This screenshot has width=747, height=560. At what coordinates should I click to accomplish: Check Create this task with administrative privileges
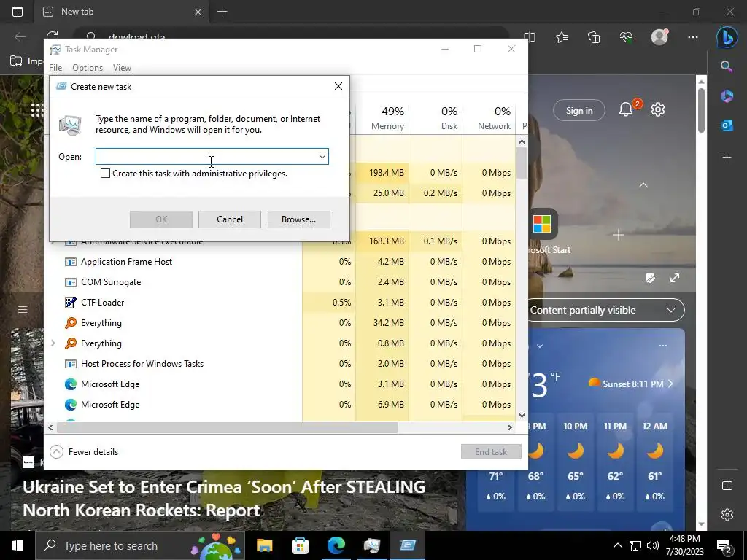pyautogui.click(x=105, y=174)
